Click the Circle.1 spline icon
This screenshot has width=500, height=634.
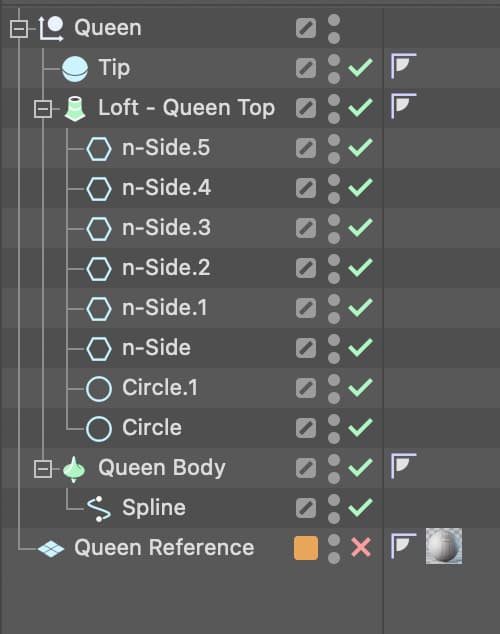click(99, 389)
